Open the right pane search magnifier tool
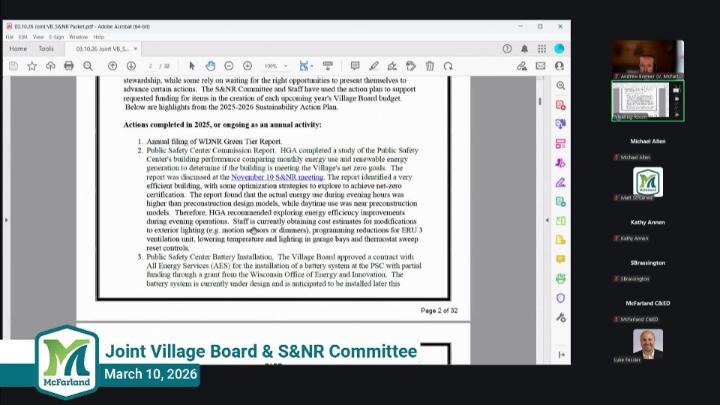 tap(561, 86)
